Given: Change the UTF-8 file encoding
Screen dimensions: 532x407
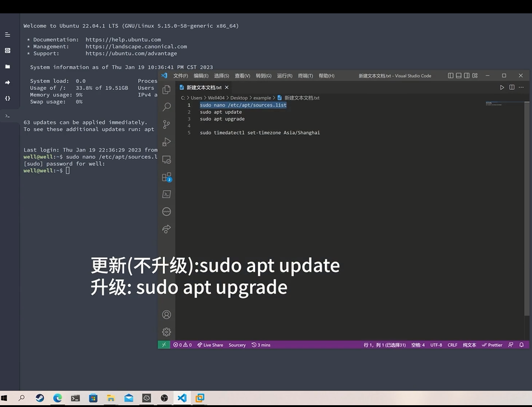Looking at the screenshot, I should tap(436, 345).
